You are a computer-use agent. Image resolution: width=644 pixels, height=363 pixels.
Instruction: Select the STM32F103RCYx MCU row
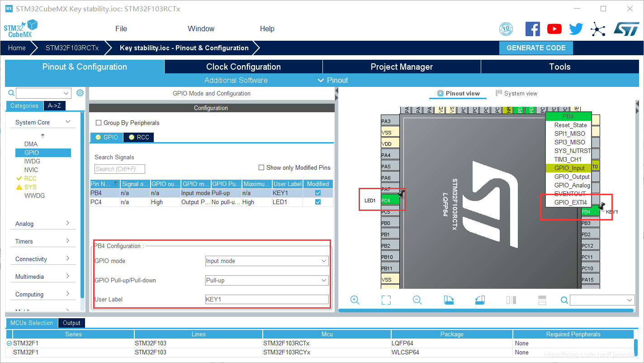click(320, 352)
